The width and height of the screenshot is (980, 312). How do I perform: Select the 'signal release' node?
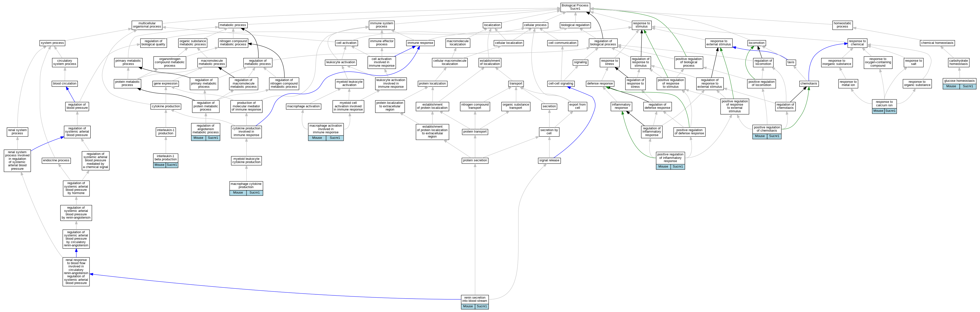coord(549,161)
